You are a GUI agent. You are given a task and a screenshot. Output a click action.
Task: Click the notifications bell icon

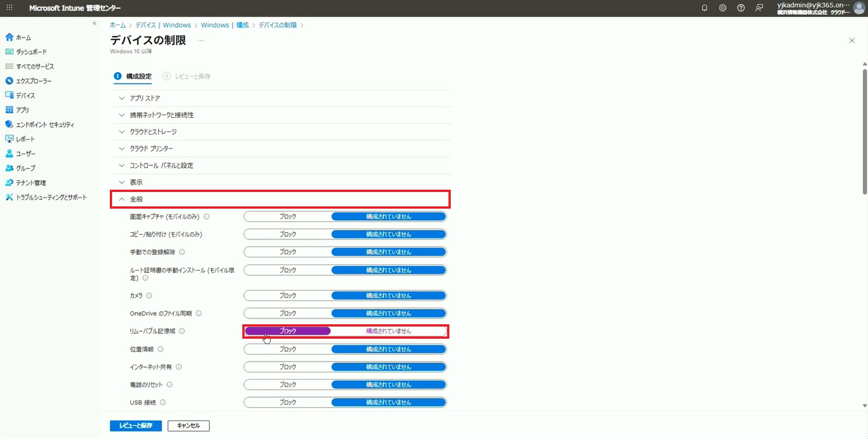point(704,8)
